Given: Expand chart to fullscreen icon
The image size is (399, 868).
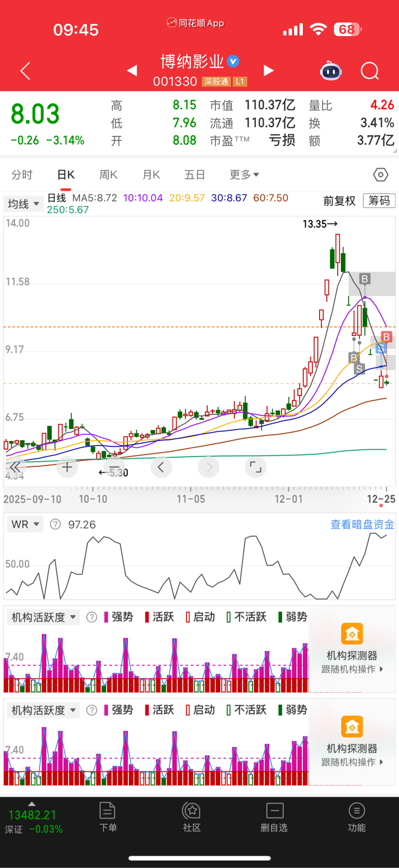Looking at the screenshot, I should pos(256,467).
